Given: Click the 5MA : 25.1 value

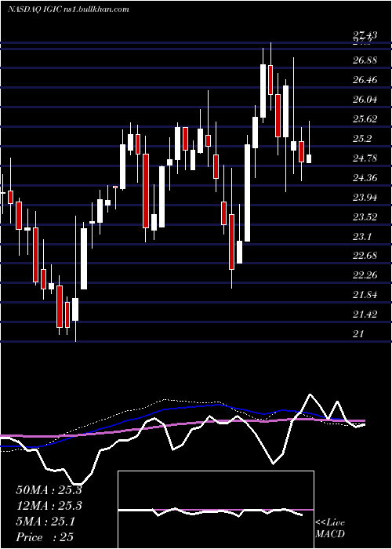Looking at the screenshot, I should pyautogui.click(x=45, y=522).
